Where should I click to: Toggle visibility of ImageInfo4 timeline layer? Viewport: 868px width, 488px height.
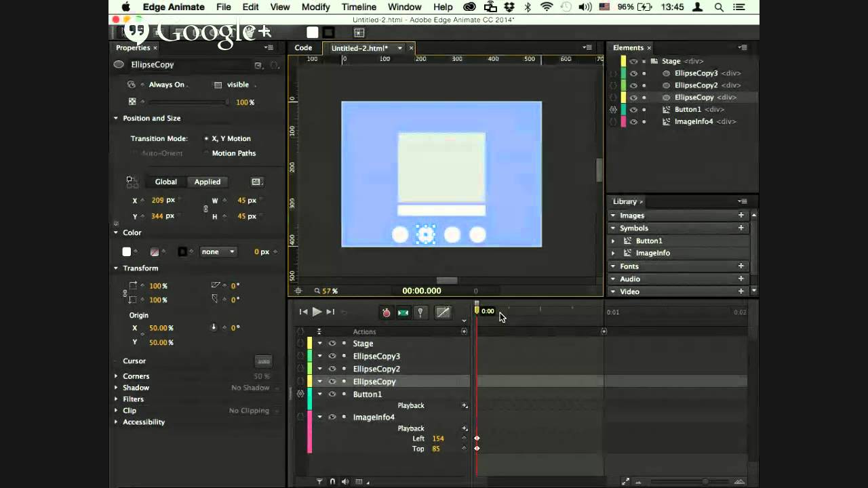(x=332, y=417)
